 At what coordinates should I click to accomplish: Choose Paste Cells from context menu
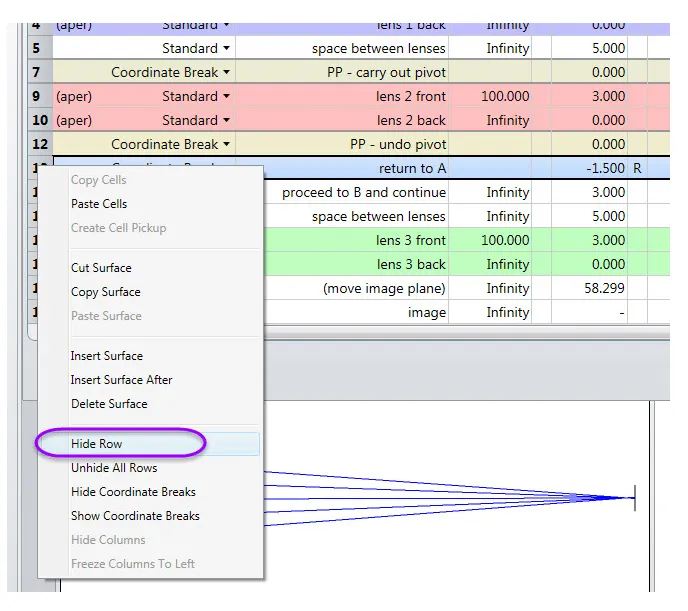[99, 204]
